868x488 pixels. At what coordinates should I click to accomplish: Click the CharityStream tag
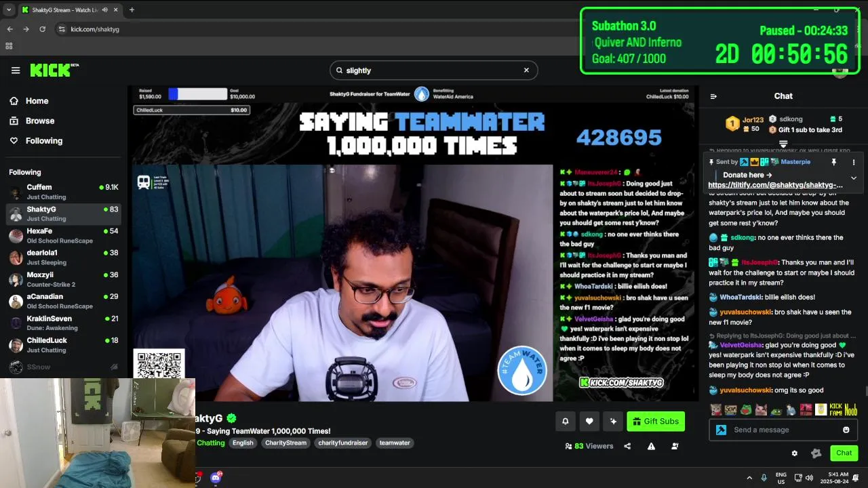tap(285, 443)
